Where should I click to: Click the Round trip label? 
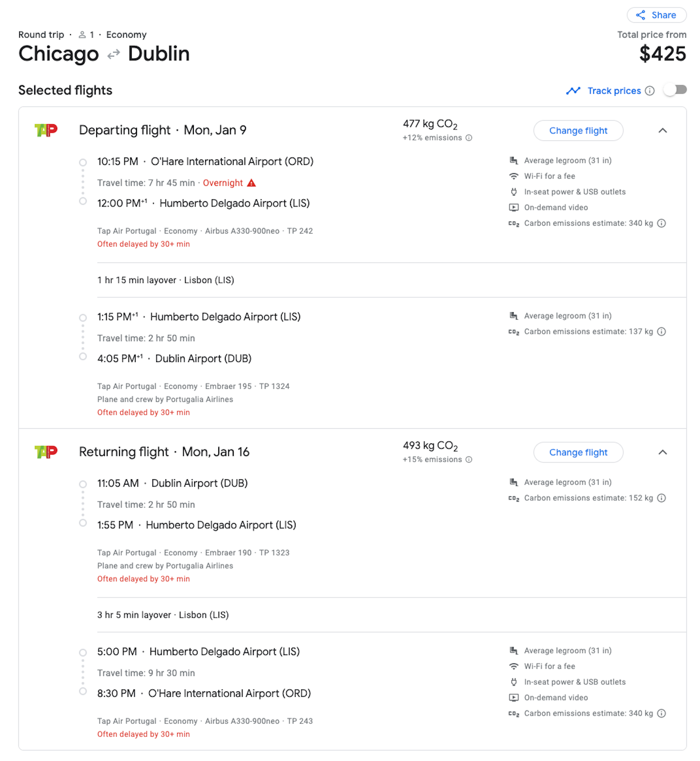pos(41,35)
